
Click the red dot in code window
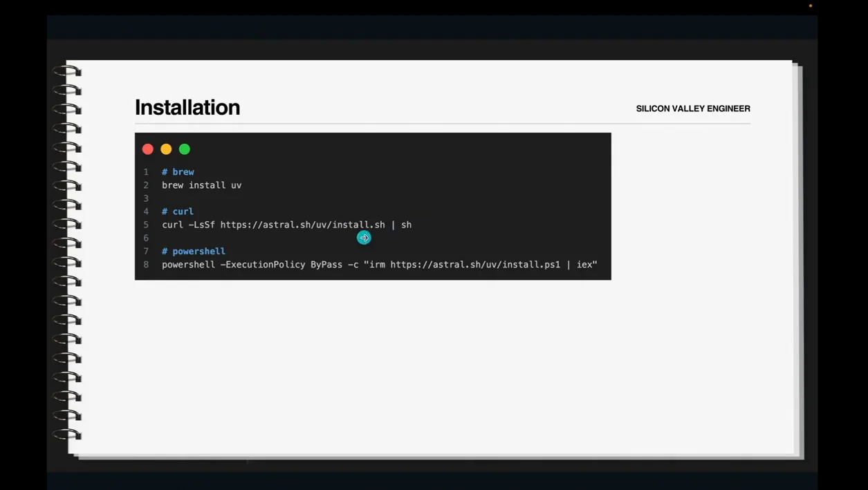(x=148, y=149)
